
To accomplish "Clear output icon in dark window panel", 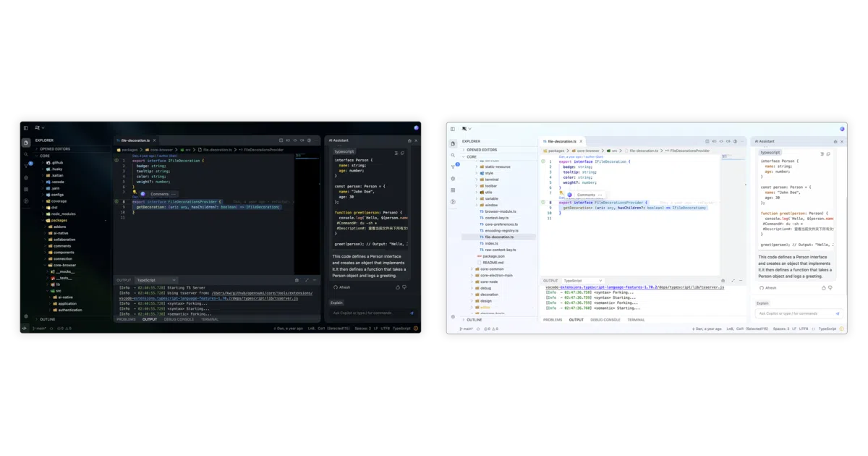I will coord(297,280).
